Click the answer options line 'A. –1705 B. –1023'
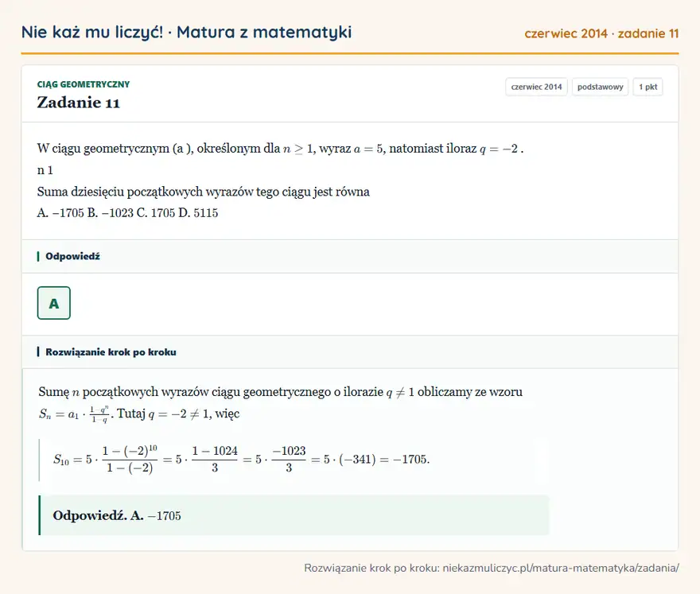The height and width of the screenshot is (594, 700). 128,213
